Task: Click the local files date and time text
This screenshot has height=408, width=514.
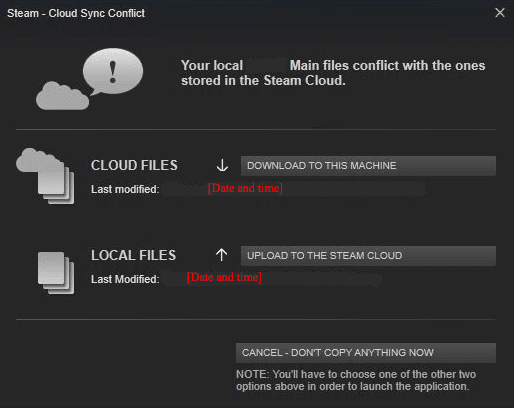Action: (224, 277)
